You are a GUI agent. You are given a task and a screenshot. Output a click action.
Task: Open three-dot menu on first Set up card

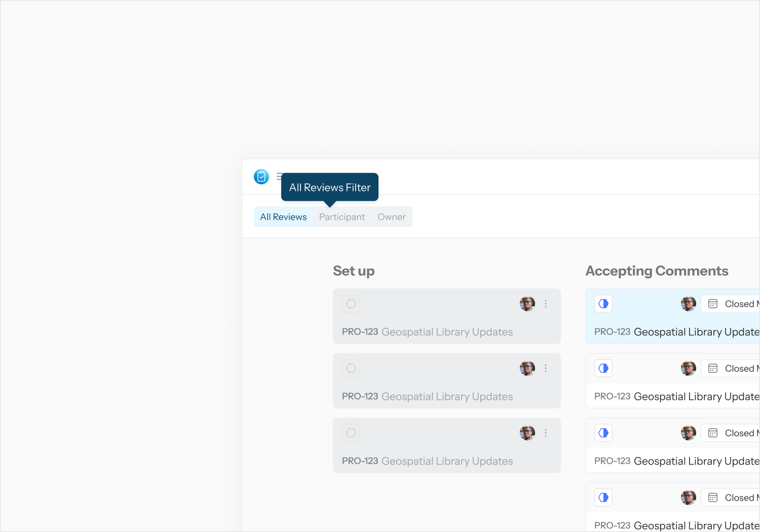point(546,304)
